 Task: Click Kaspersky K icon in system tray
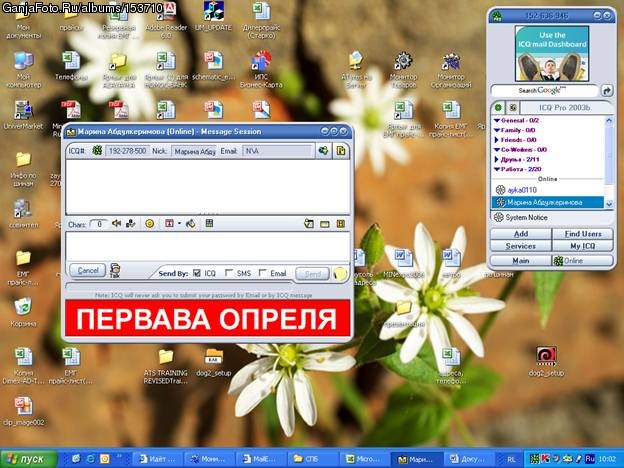tap(545, 459)
